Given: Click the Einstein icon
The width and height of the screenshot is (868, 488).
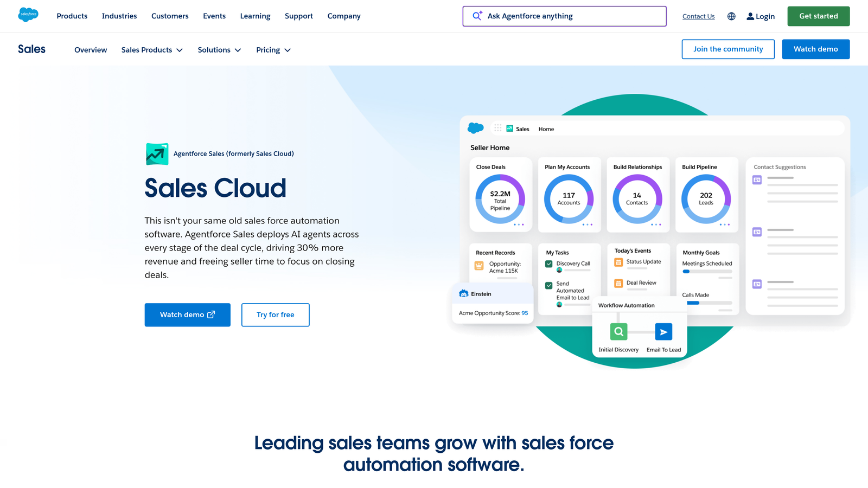Looking at the screenshot, I should coord(464,293).
